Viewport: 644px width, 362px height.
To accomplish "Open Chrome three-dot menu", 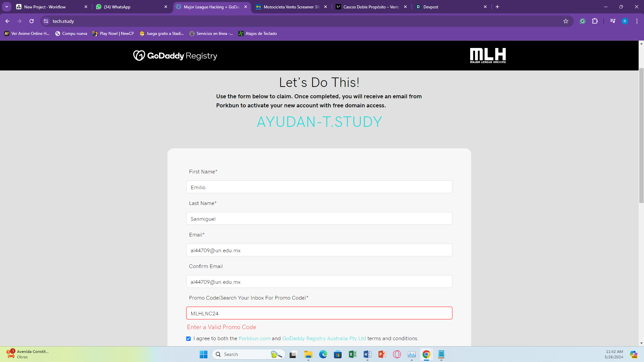I will pyautogui.click(x=637, y=21).
